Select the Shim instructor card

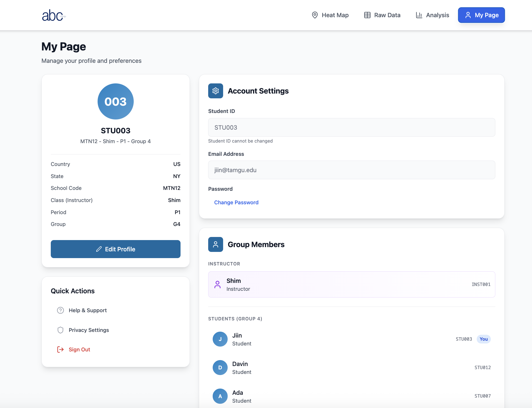point(351,285)
